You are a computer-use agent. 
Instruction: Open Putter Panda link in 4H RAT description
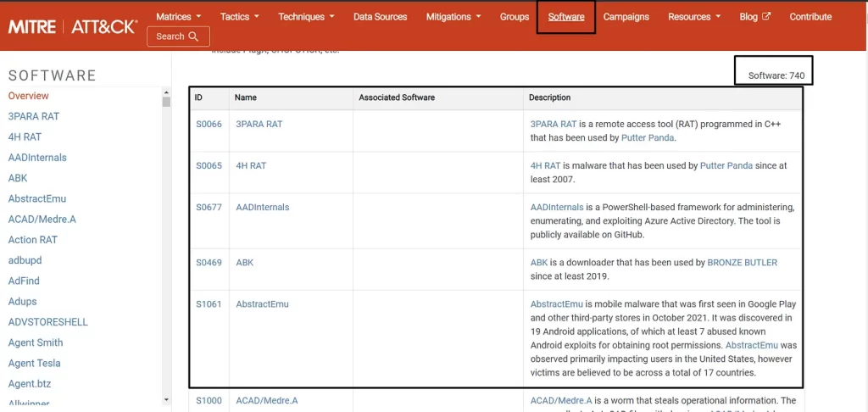pyautogui.click(x=726, y=165)
